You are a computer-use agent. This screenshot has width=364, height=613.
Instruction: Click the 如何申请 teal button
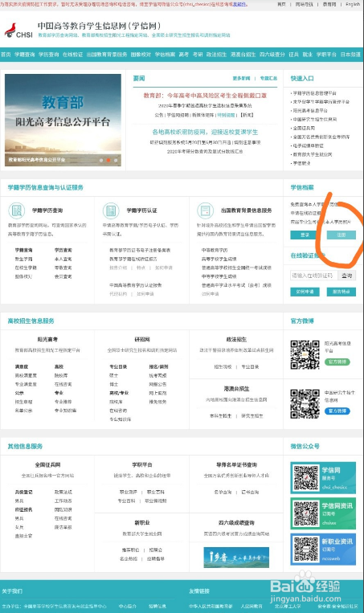(305, 292)
